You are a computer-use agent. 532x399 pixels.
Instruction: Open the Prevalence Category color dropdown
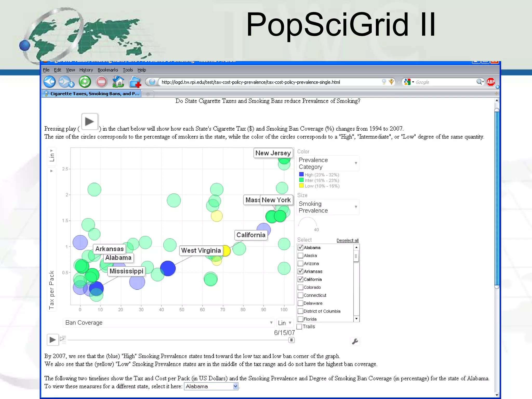click(x=328, y=163)
